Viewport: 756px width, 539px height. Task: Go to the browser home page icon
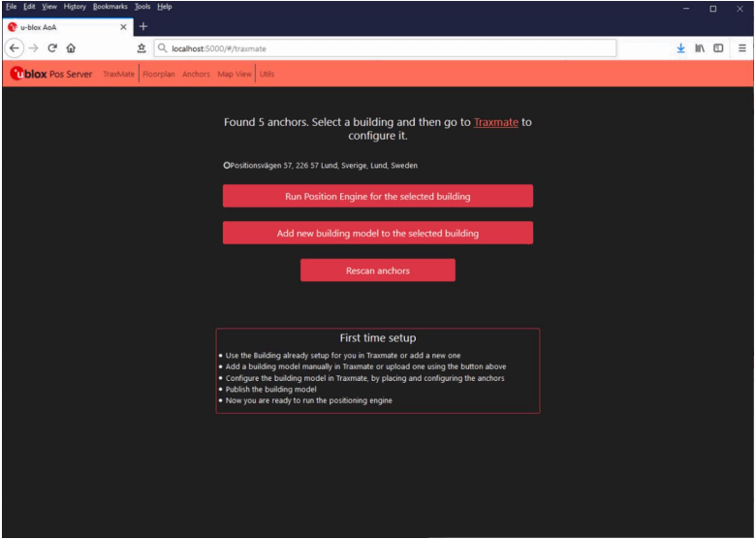tap(72, 48)
